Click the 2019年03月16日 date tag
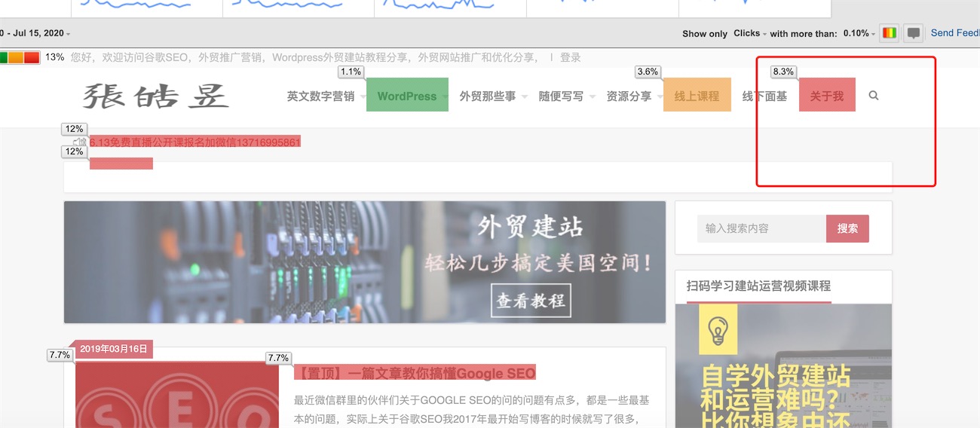The image size is (980, 428). [114, 349]
